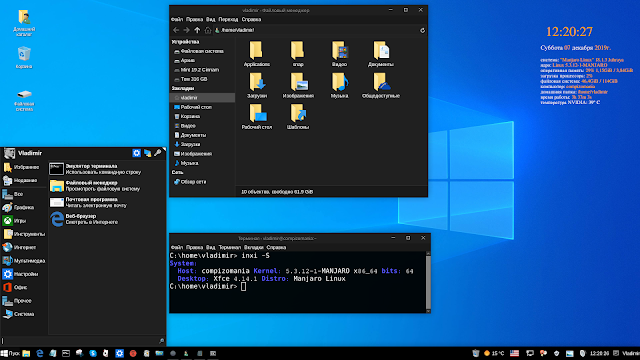Screen dimensions: 640x360
Task: Open file manager Файл menu
Action: coord(177,19)
